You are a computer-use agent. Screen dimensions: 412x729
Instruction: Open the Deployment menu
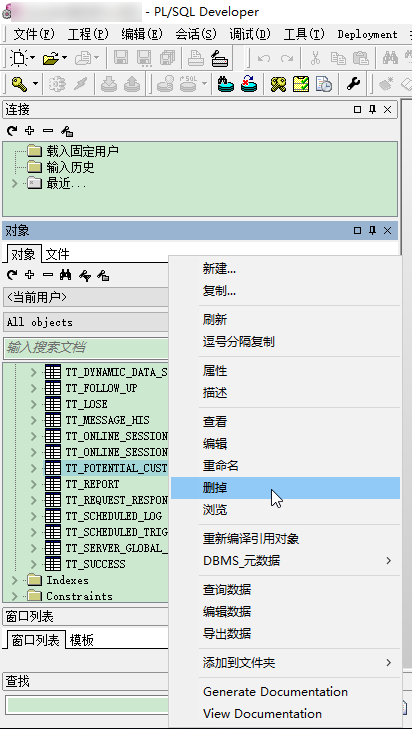click(x=367, y=34)
